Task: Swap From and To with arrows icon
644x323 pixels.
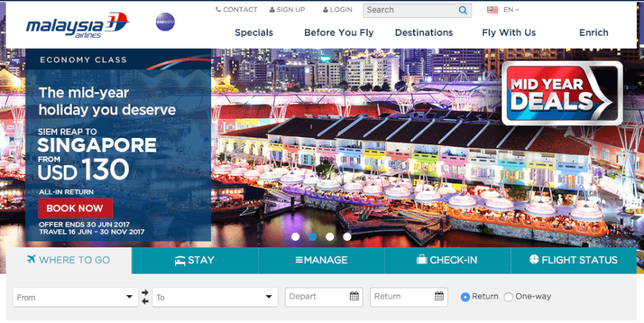Action: coord(145,297)
